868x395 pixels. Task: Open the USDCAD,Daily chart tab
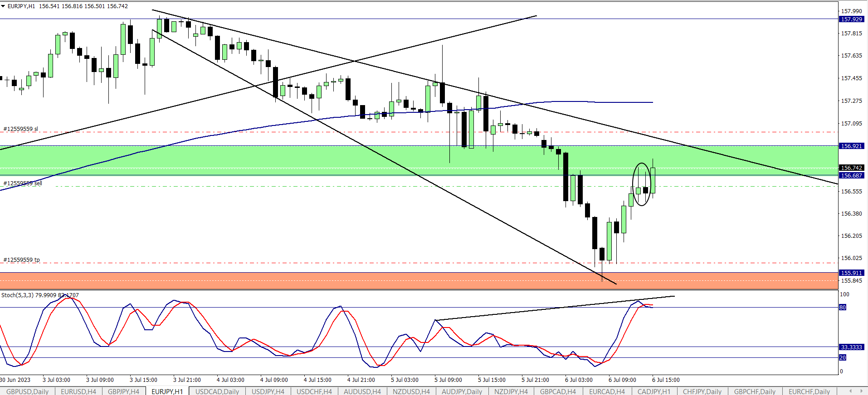(217, 391)
